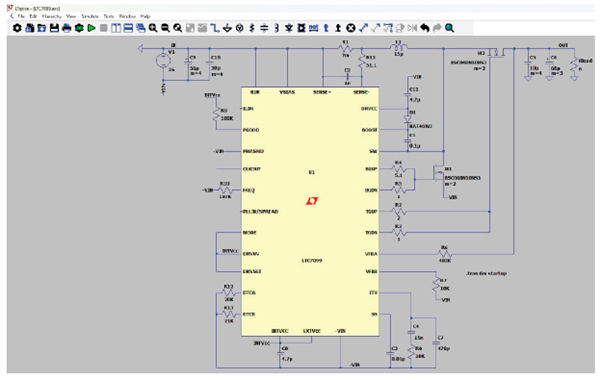Select the Ground symbol tool
Image resolution: width=602 pixels, height=380 pixels.
tap(227, 28)
